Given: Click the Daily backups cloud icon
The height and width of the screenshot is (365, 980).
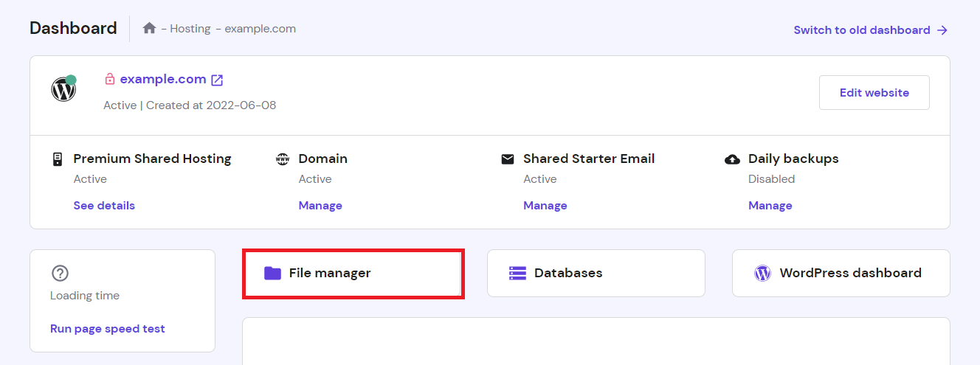Looking at the screenshot, I should coord(732,159).
